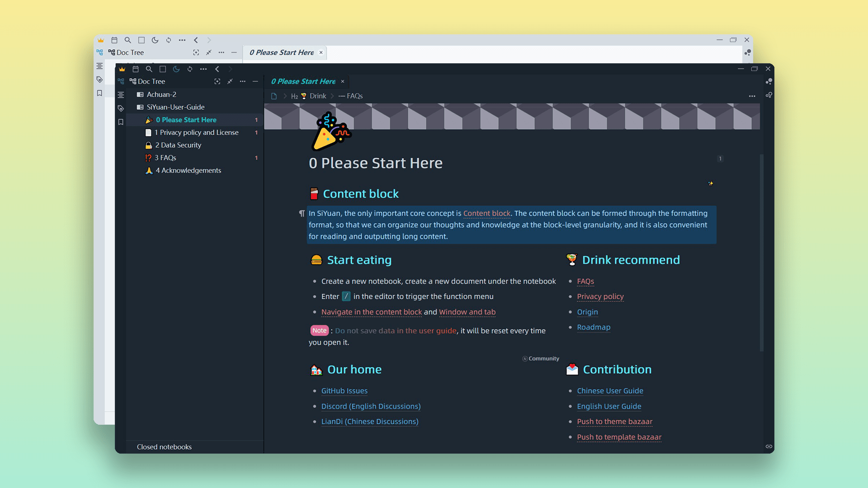The width and height of the screenshot is (868, 488).
Task: Focus current document in Doc Tree
Action: point(217,81)
